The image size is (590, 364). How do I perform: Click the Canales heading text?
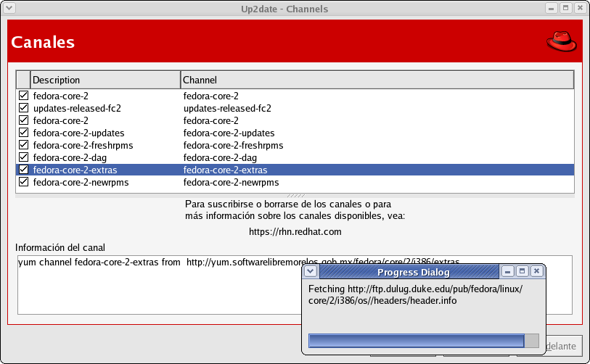pos(43,42)
